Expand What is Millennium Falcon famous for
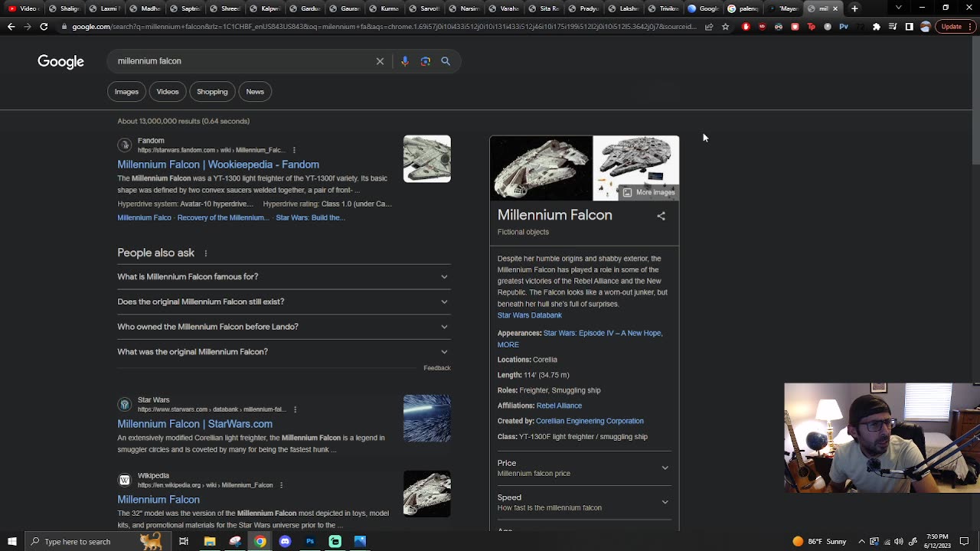This screenshot has width=980, height=551. [284, 277]
